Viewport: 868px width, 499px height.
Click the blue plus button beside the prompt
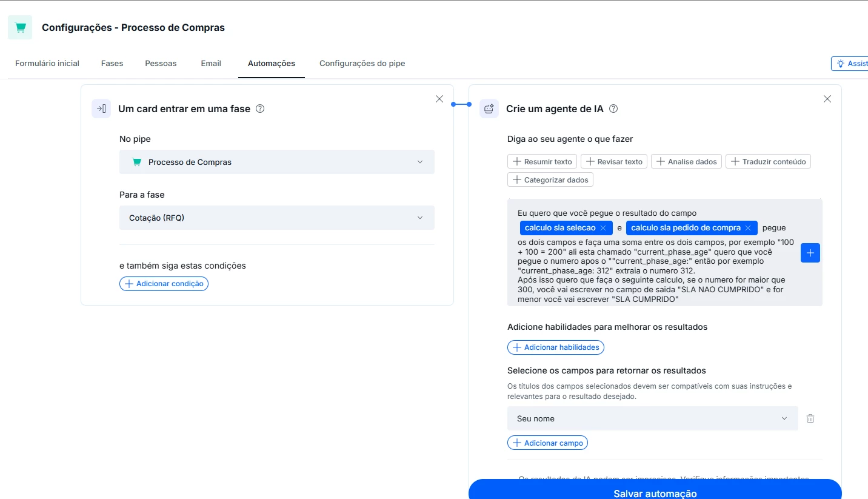tap(810, 253)
